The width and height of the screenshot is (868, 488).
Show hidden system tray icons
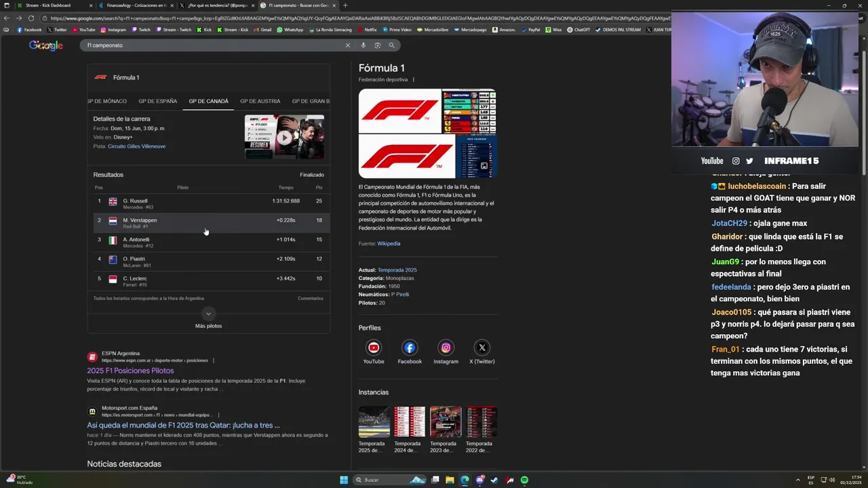[798, 480]
